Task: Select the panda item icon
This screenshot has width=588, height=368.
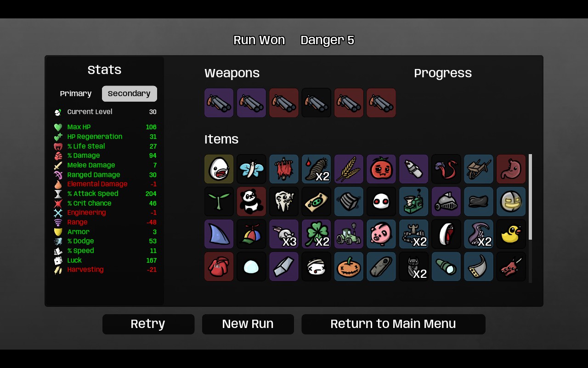Action: click(251, 201)
